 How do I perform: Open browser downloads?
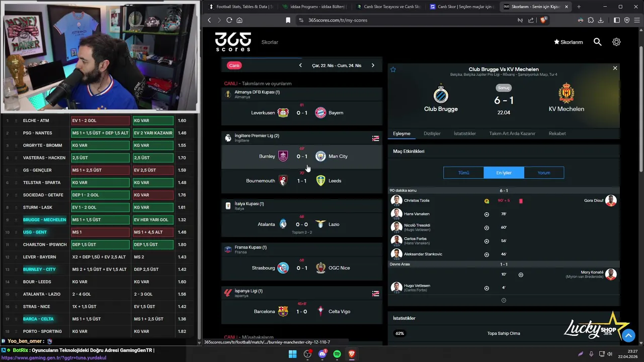[601, 20]
